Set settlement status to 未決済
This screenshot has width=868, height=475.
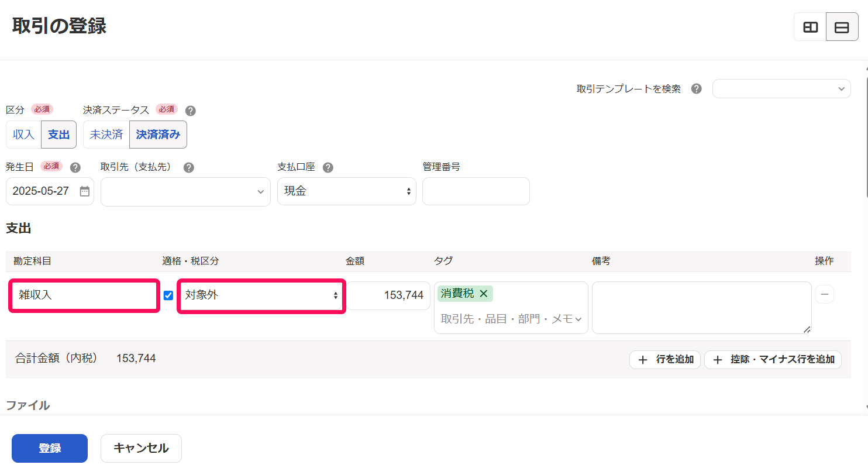pos(106,135)
